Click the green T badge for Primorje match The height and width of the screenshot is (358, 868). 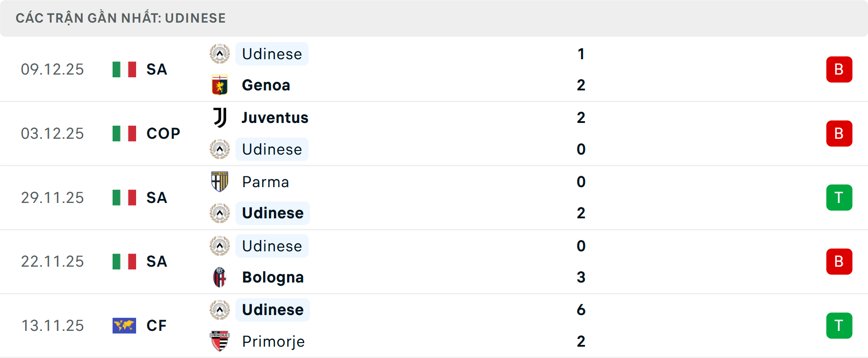pyautogui.click(x=839, y=325)
